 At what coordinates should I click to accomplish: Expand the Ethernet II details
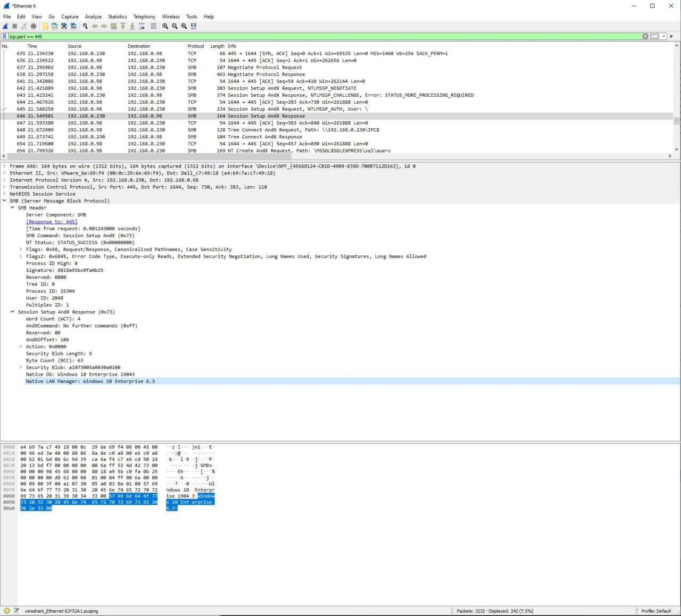coord(4,173)
